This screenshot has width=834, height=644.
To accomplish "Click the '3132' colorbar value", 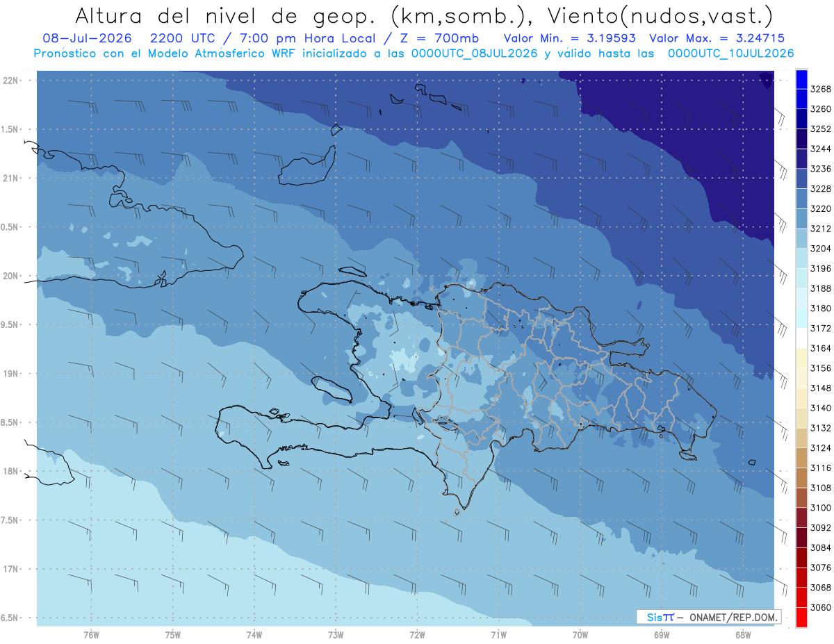I will pos(820,428).
